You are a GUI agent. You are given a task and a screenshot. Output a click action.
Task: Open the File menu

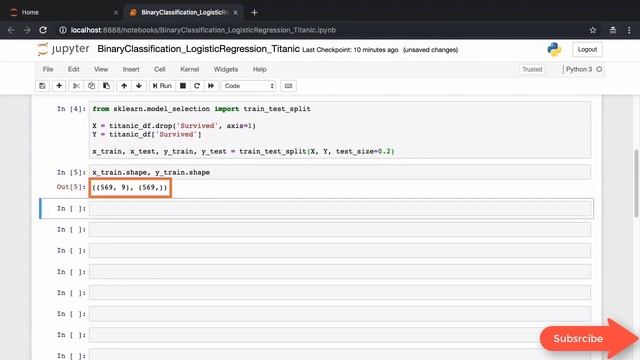pyautogui.click(x=48, y=69)
